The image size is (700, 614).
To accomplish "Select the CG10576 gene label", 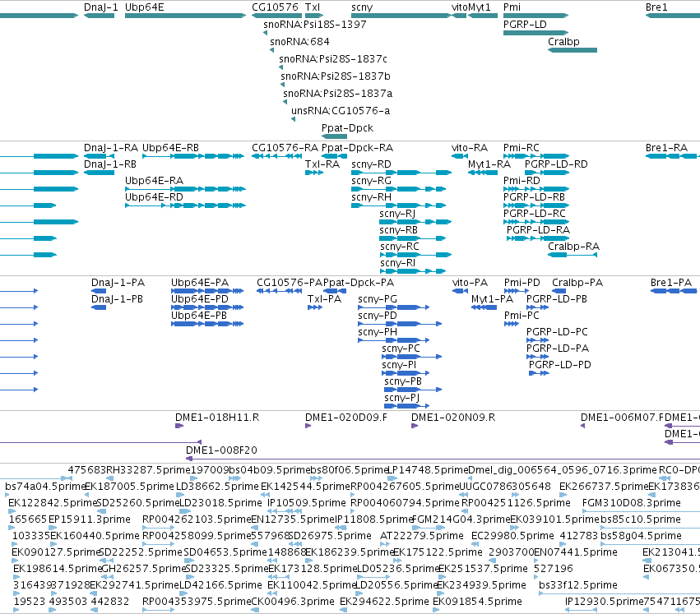I will (x=275, y=7).
